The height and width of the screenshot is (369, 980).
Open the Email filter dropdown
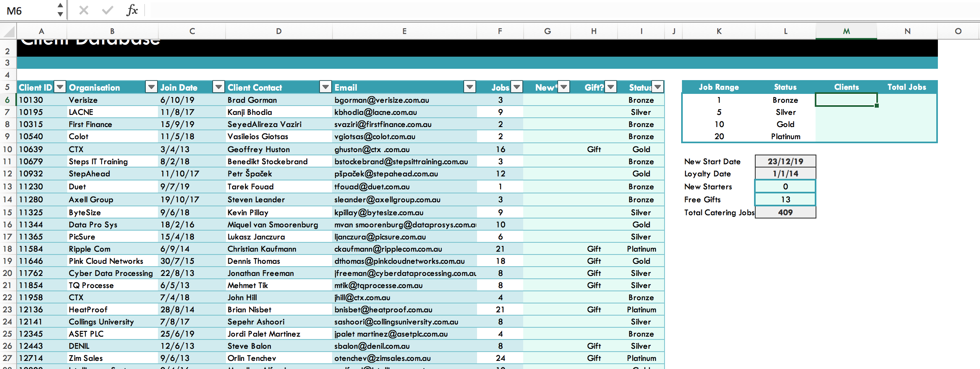tap(469, 87)
